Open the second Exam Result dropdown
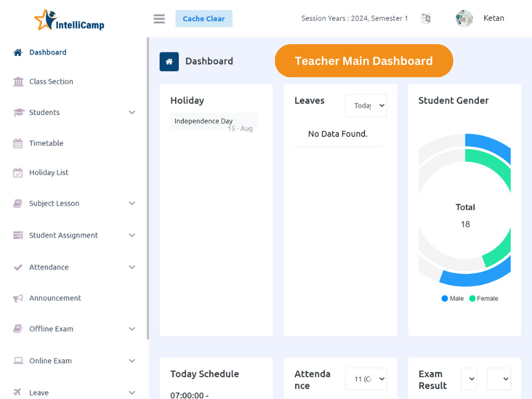 coord(499,379)
